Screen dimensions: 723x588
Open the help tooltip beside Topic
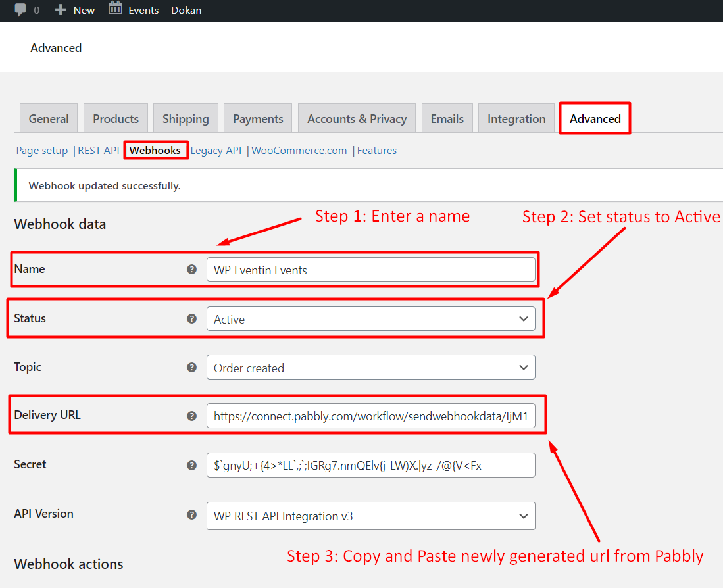pos(191,367)
